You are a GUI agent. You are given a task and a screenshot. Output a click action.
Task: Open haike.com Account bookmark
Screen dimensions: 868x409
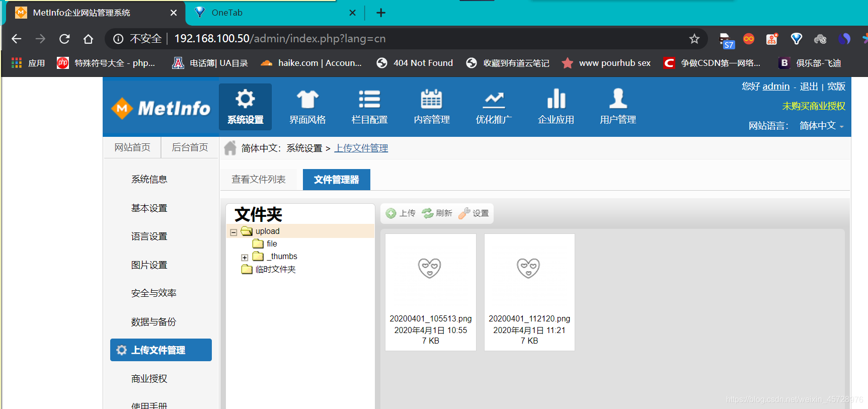311,63
